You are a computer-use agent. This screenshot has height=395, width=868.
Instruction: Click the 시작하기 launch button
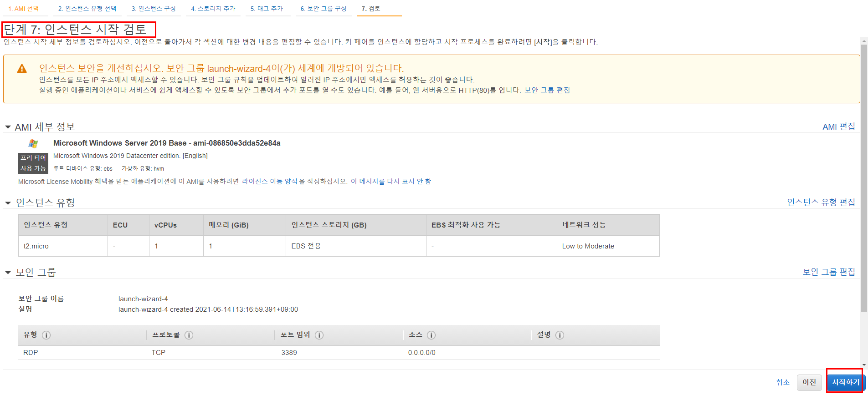point(846,382)
